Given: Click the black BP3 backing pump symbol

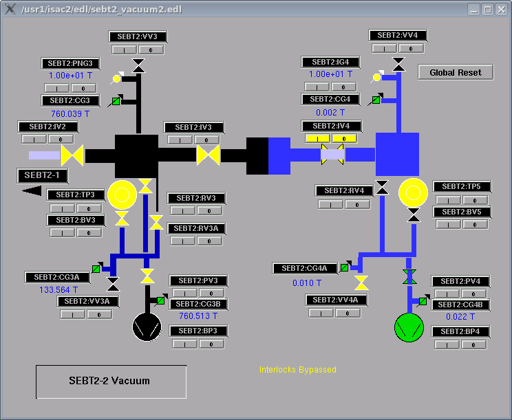Looking at the screenshot, I should coord(147,326).
